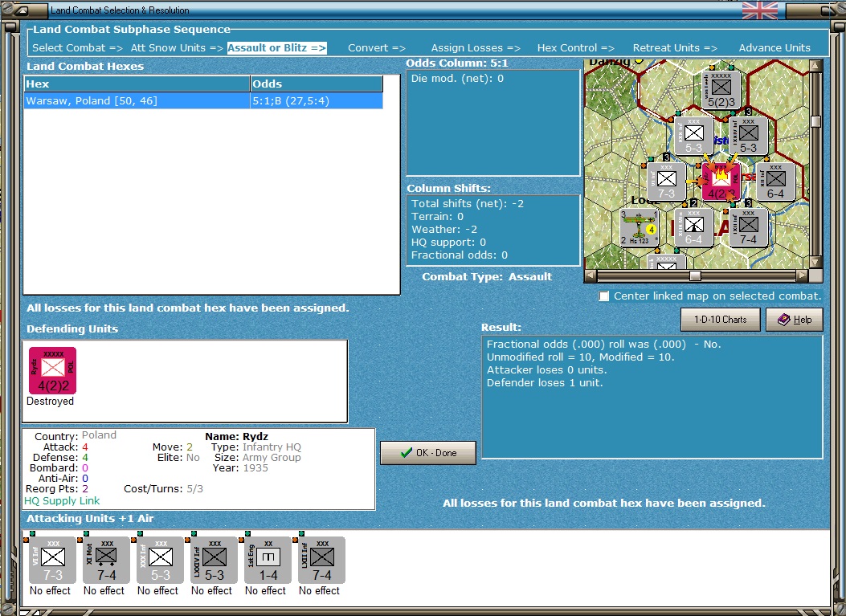Viewport: 846px width, 616px height.
Task: Select LXII Inf 7-4 in Attacking Units list
Action: pyautogui.click(x=321, y=560)
